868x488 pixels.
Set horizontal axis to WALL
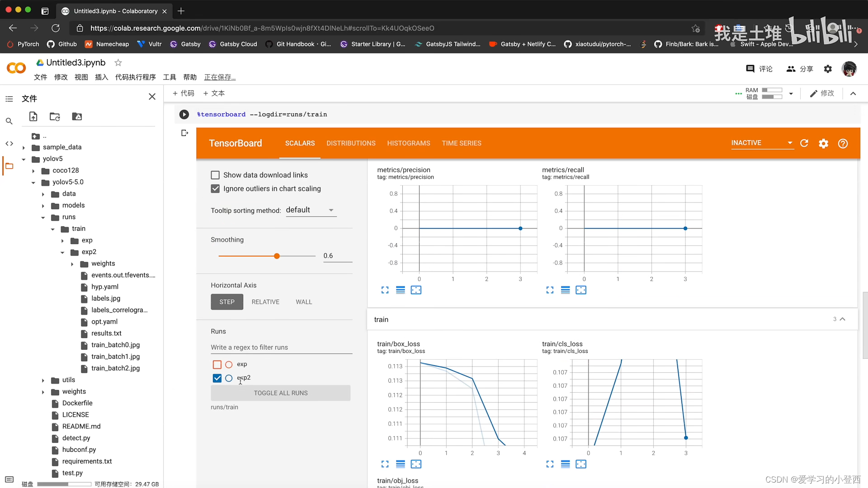click(304, 302)
